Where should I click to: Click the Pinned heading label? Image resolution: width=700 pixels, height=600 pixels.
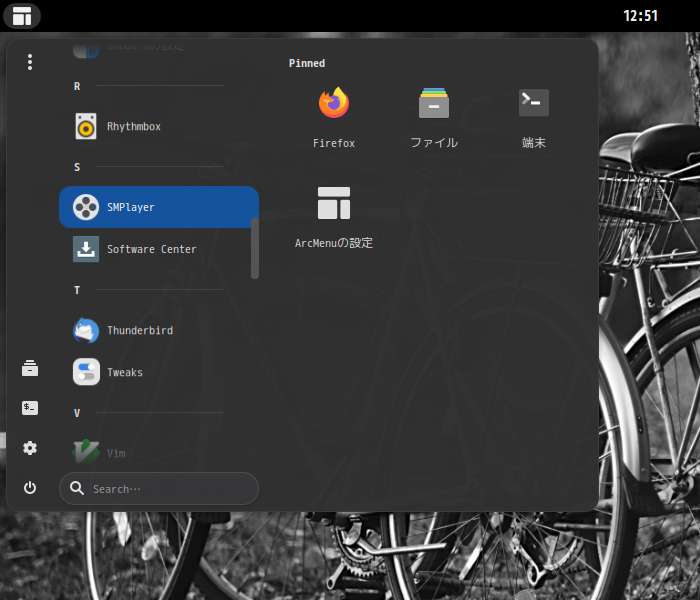coord(307,63)
